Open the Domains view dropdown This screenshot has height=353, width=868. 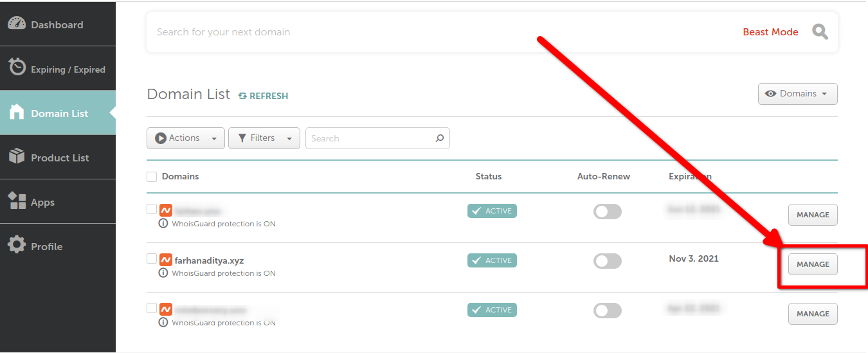(x=798, y=94)
